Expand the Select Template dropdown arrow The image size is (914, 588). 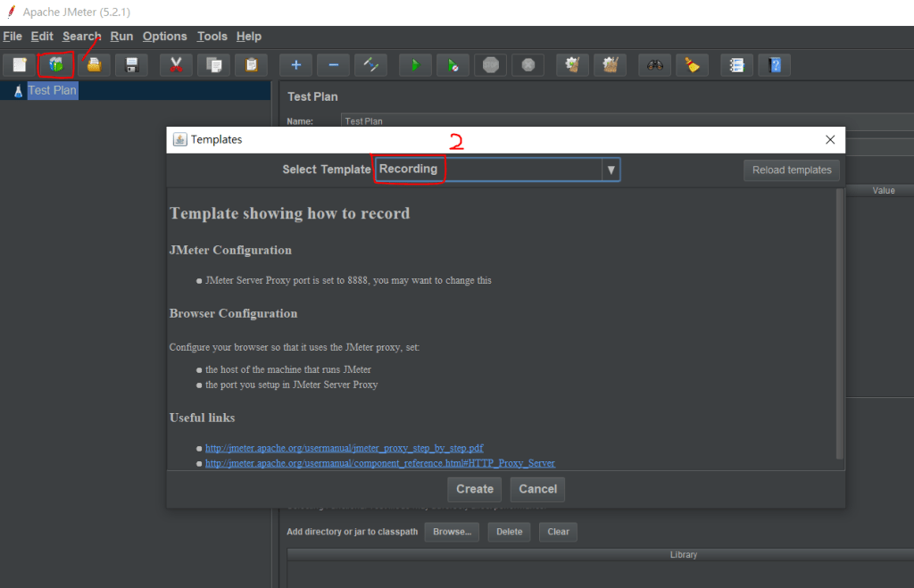(x=611, y=170)
